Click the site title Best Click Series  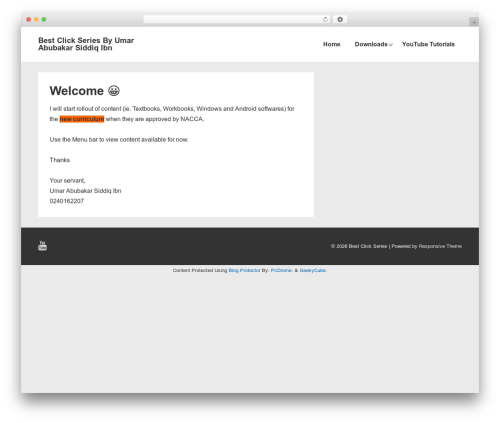86,44
